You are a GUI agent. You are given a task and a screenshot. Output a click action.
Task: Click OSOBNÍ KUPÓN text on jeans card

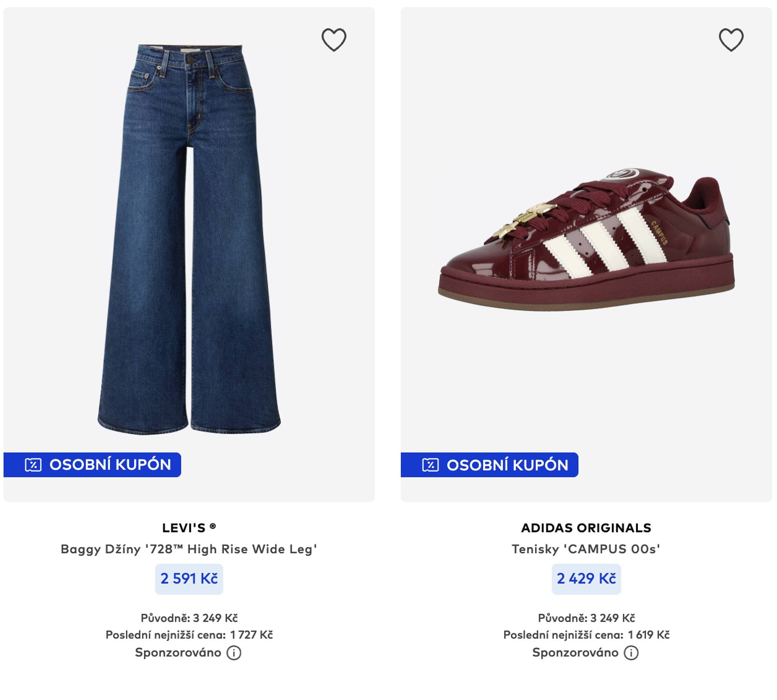point(110,464)
